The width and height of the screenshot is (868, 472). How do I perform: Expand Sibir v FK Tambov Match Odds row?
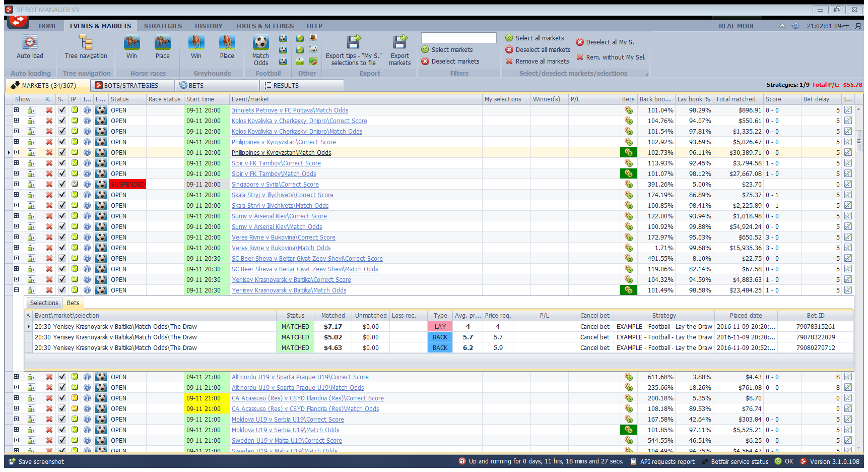click(16, 173)
